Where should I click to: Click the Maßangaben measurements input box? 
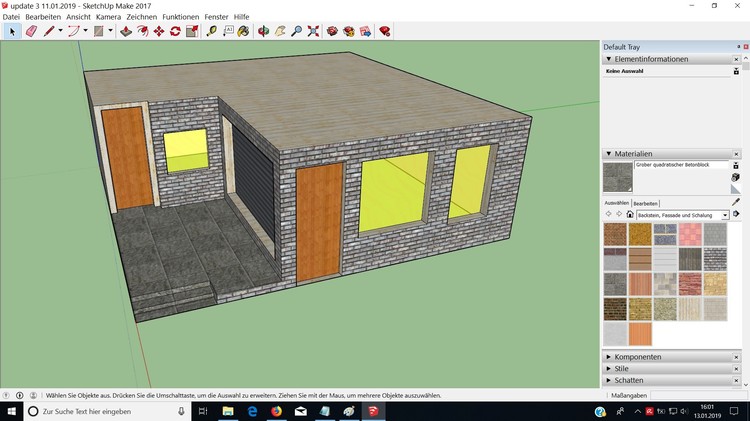[x=696, y=396]
